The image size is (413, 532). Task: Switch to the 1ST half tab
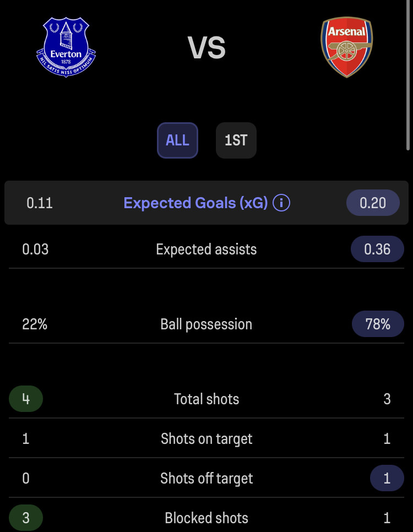coord(236,140)
